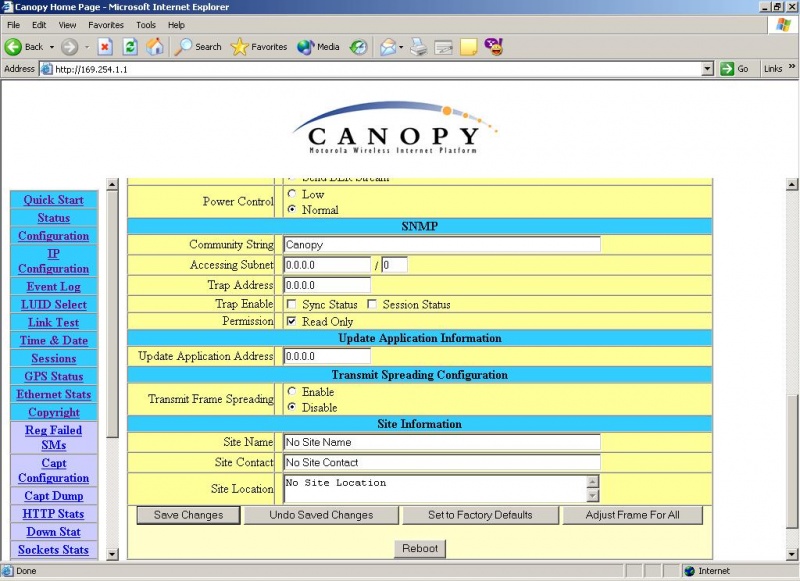Open the Tools menu
This screenshot has width=800, height=581.
tap(146, 25)
